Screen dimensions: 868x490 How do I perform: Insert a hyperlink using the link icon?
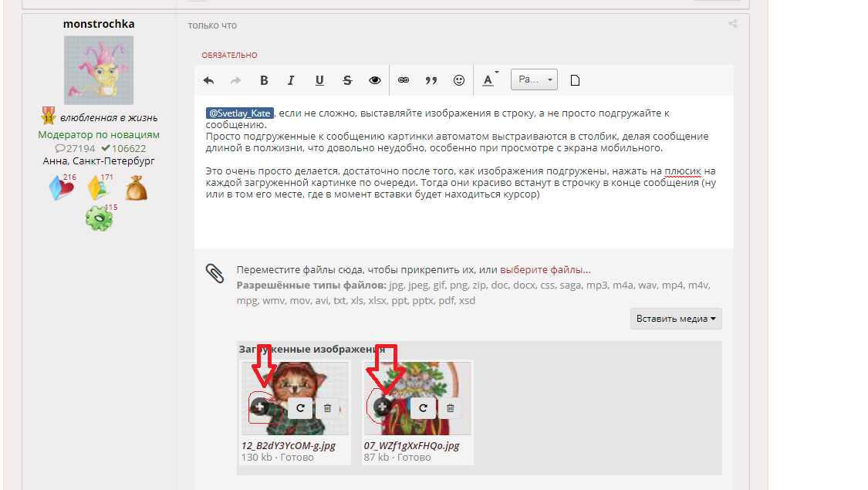[403, 80]
